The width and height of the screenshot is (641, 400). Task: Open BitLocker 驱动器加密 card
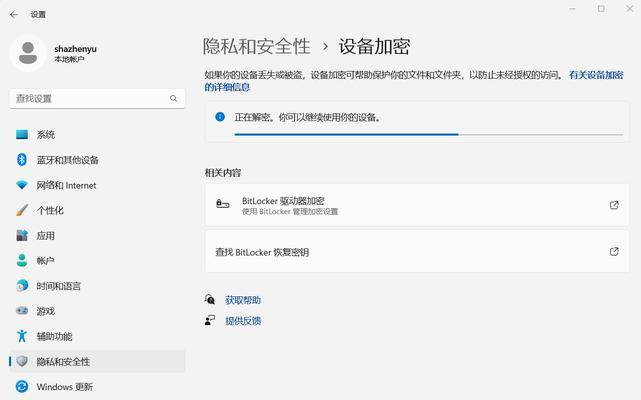[417, 205]
